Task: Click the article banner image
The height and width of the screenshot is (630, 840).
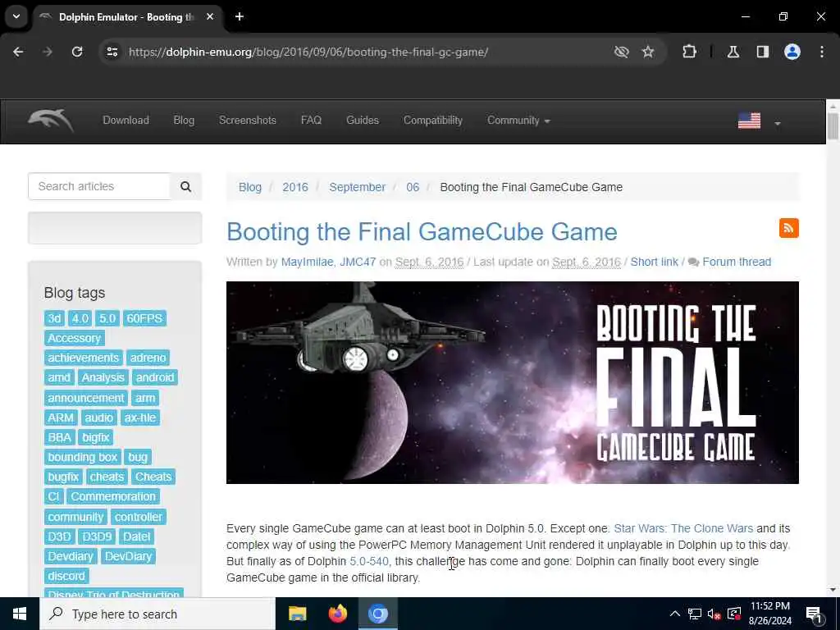Action: pyautogui.click(x=512, y=382)
